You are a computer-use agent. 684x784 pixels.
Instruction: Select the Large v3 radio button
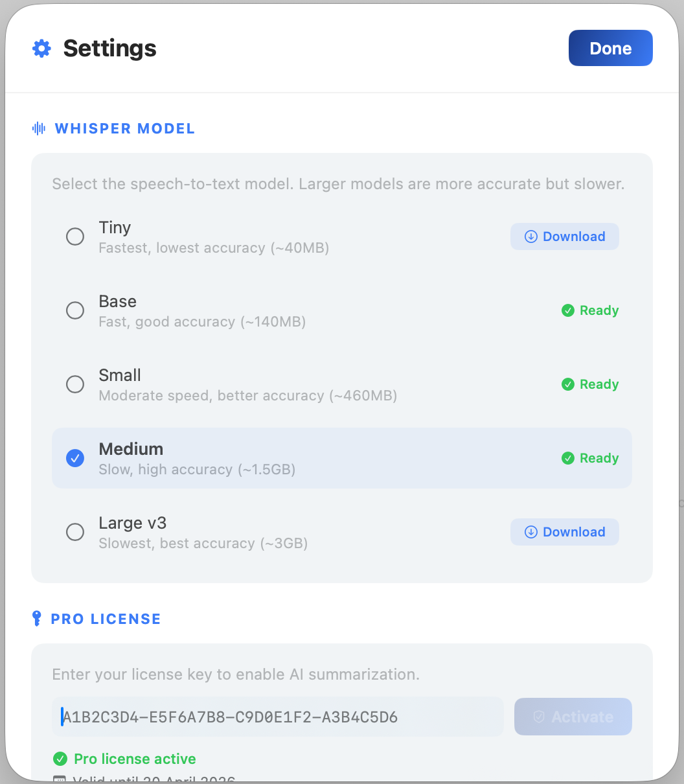75,532
